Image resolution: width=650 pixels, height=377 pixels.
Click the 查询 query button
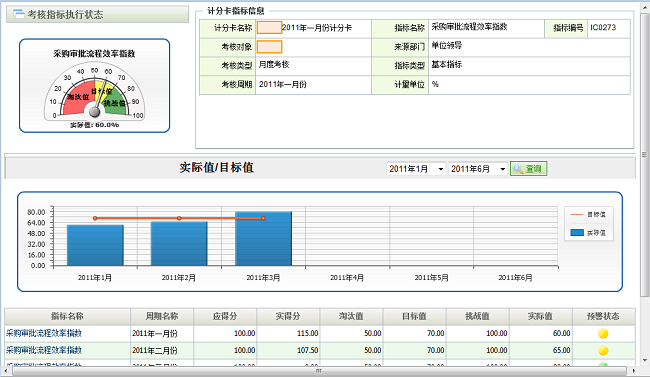pos(529,169)
